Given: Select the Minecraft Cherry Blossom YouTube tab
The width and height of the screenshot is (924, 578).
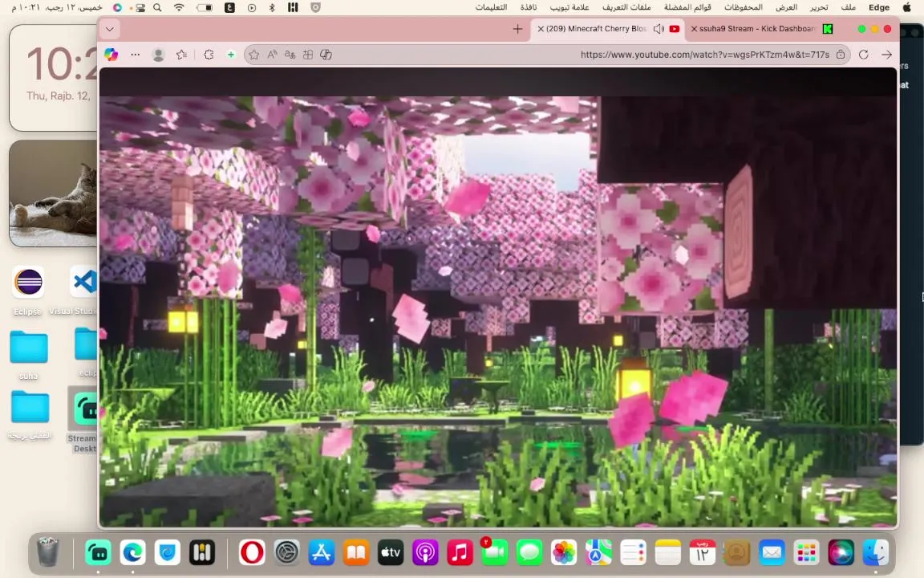Looking at the screenshot, I should click(607, 29).
